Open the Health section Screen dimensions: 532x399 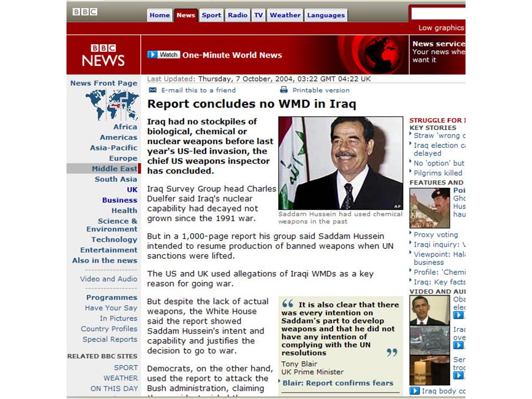(x=125, y=211)
